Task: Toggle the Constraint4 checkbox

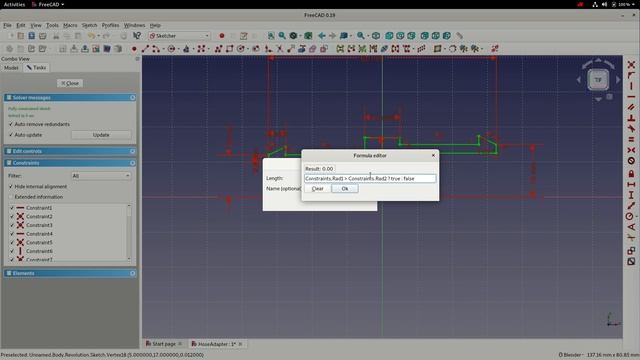Action: coord(12,234)
